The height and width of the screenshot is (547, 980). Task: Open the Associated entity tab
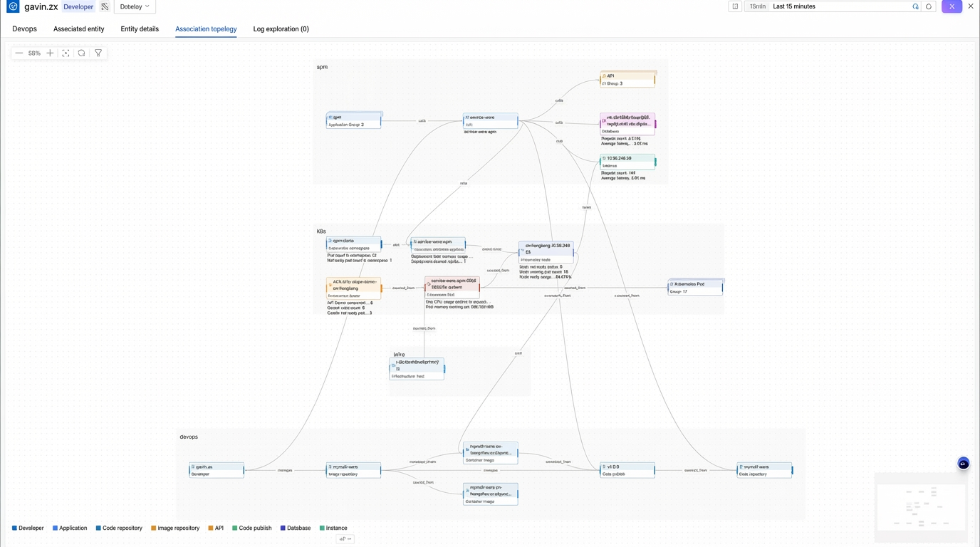coord(79,29)
